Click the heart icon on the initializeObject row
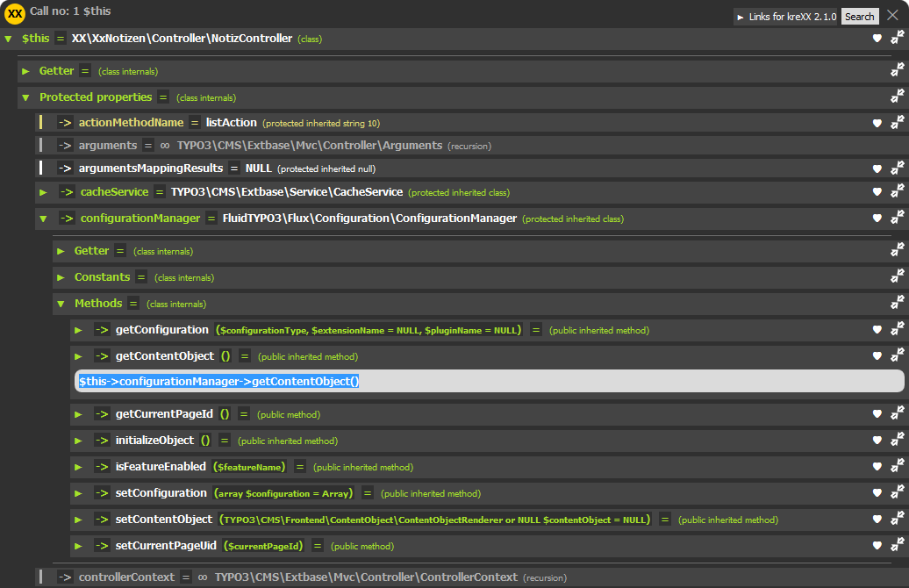Image resolution: width=909 pixels, height=588 pixels. click(x=877, y=441)
